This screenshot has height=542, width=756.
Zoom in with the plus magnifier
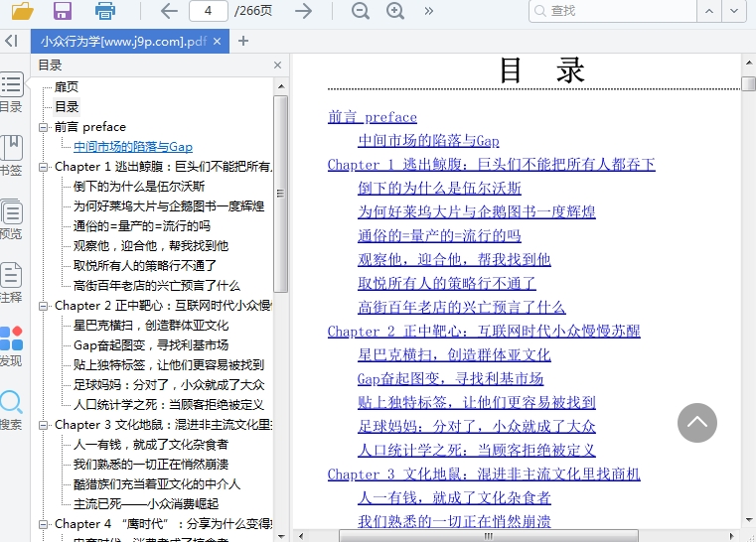coord(395,11)
